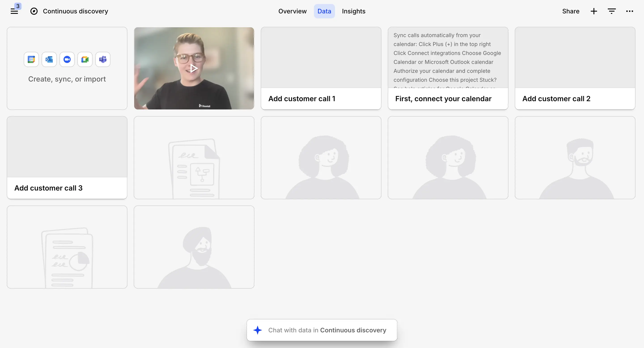
Task: Select the Data tab
Action: [324, 11]
